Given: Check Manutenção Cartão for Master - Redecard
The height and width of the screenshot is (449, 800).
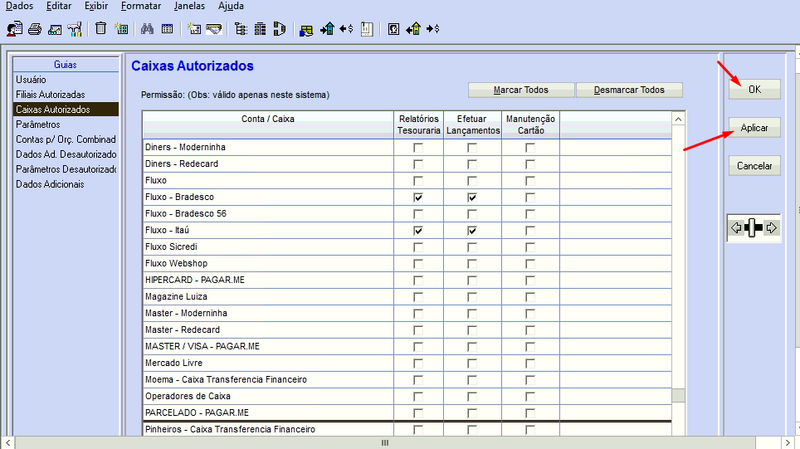Looking at the screenshot, I should coord(530,330).
